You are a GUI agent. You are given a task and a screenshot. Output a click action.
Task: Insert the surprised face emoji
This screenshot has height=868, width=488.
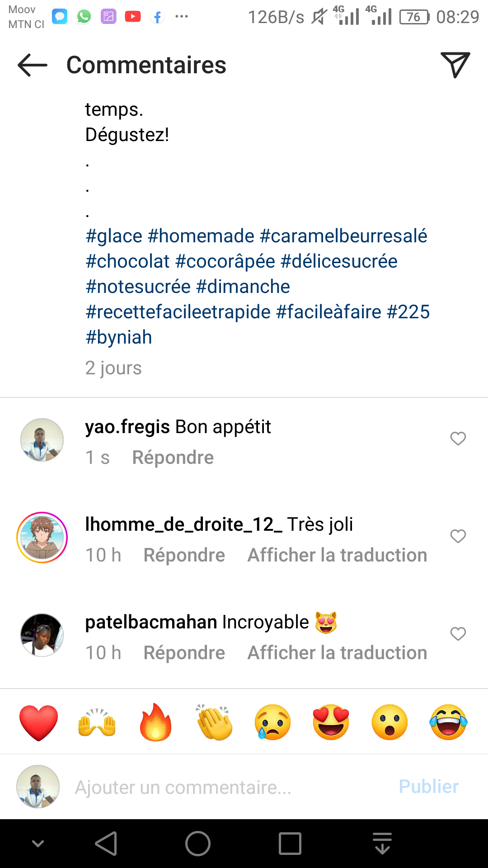pyautogui.click(x=389, y=722)
